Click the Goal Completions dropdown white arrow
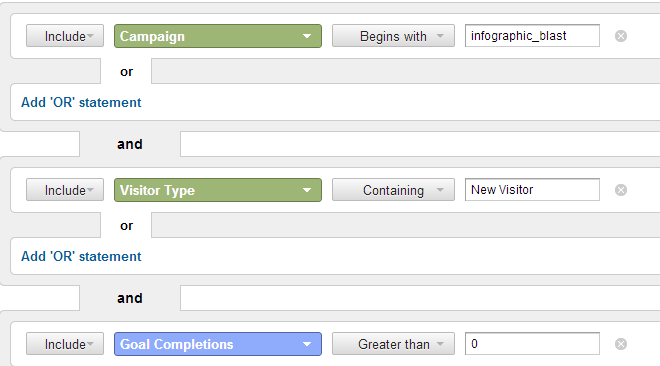This screenshot has width=660, height=366. pyautogui.click(x=307, y=345)
